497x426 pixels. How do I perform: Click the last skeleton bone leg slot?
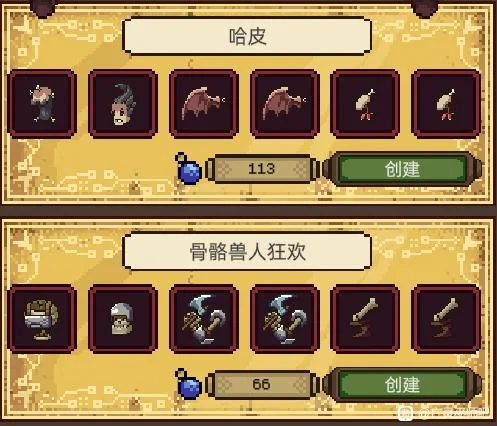(446, 319)
